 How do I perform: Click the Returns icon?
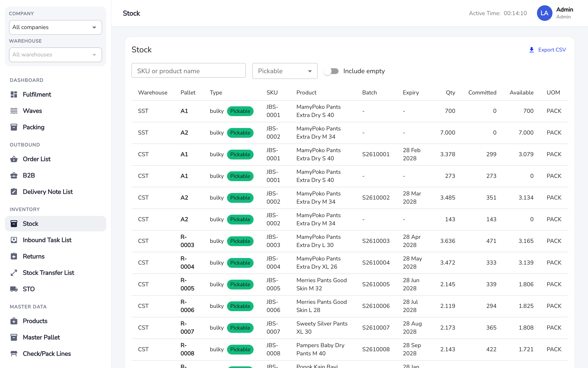[x=14, y=256]
